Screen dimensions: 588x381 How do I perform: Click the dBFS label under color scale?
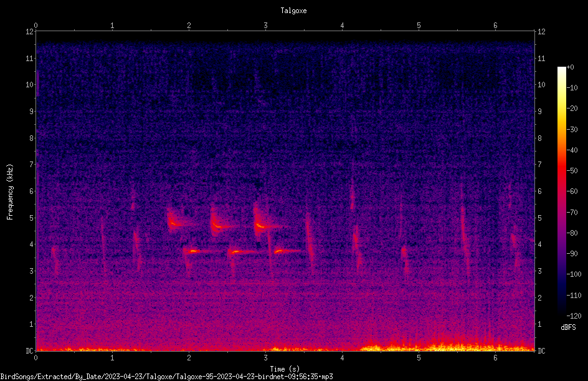pyautogui.click(x=568, y=327)
